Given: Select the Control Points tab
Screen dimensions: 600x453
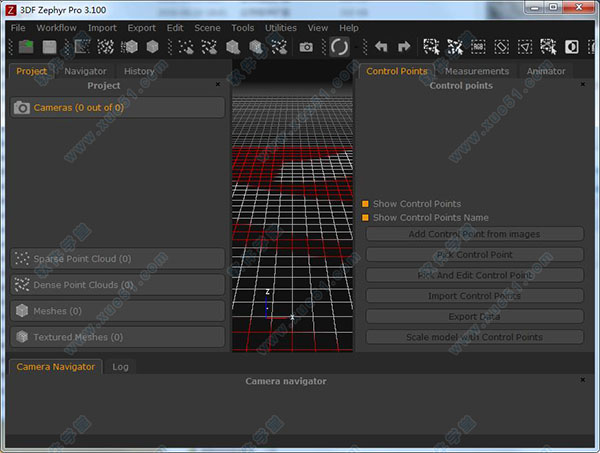Looking at the screenshot, I should 397,71.
